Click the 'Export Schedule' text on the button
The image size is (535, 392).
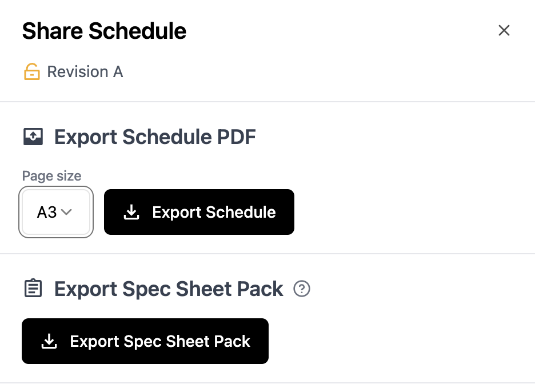click(x=214, y=213)
